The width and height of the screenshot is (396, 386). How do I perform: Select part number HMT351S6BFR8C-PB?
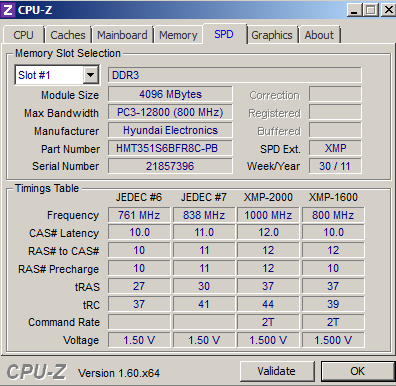(x=170, y=148)
